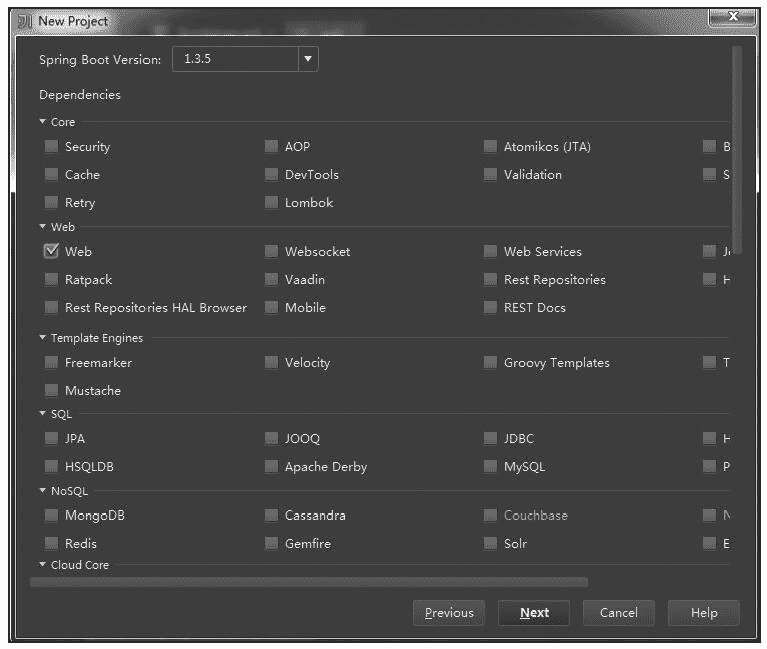Collapse the SQL dependencies section

(x=43, y=414)
